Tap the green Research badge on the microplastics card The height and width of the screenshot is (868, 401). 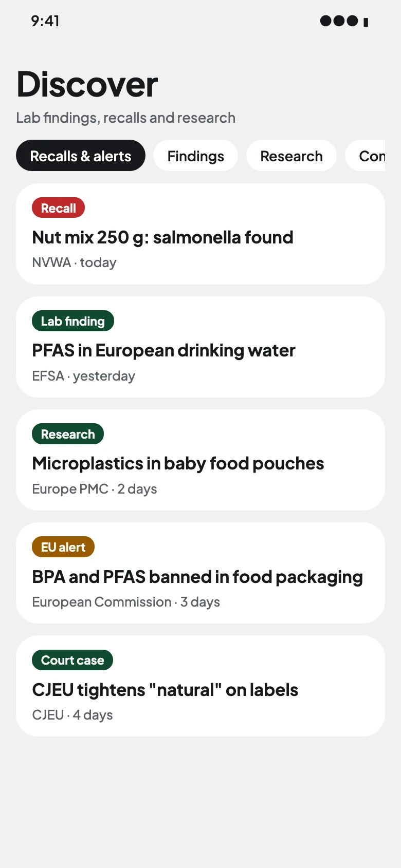(68, 434)
